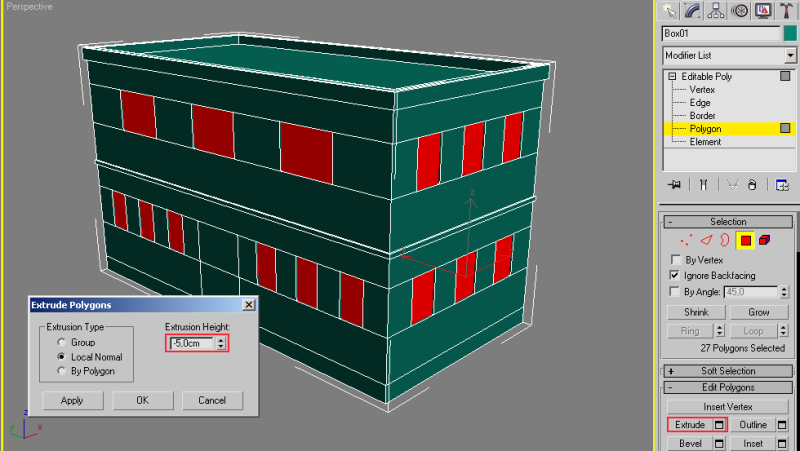
Task: Click the Insert Vertex button
Action: (728, 407)
